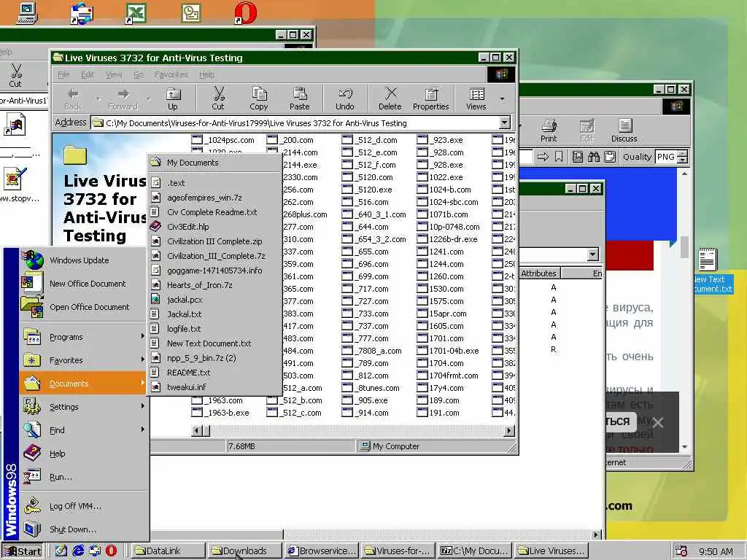Expand the Favorites submenu in Start menu
This screenshot has height=560, width=747.
pyautogui.click(x=83, y=360)
